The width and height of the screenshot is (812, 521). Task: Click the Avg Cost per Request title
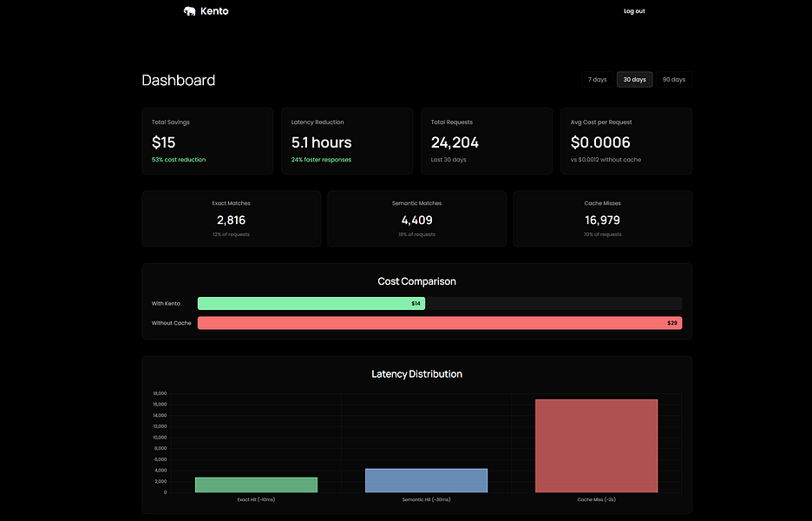pyautogui.click(x=601, y=122)
